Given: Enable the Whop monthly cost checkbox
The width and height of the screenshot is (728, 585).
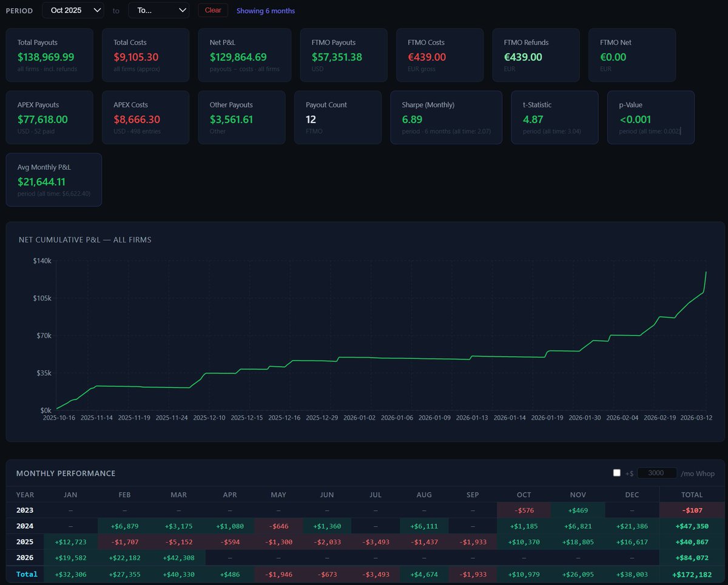Looking at the screenshot, I should [616, 472].
